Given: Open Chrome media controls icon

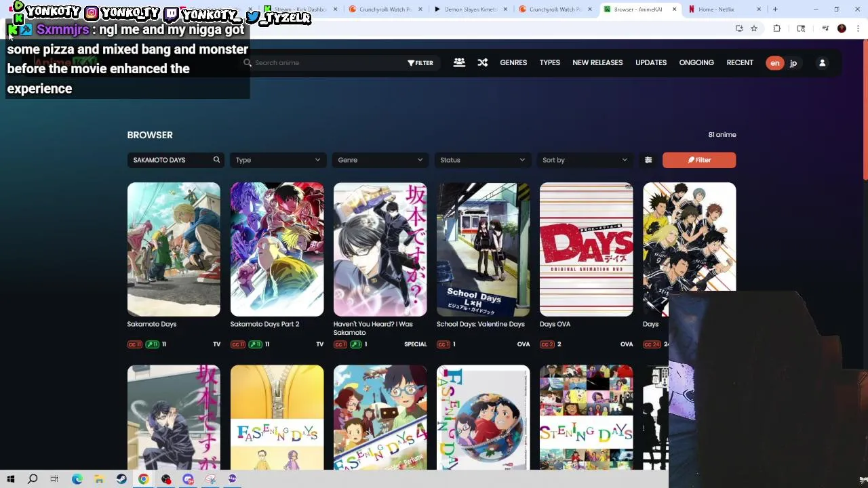Looking at the screenshot, I should click(825, 28).
